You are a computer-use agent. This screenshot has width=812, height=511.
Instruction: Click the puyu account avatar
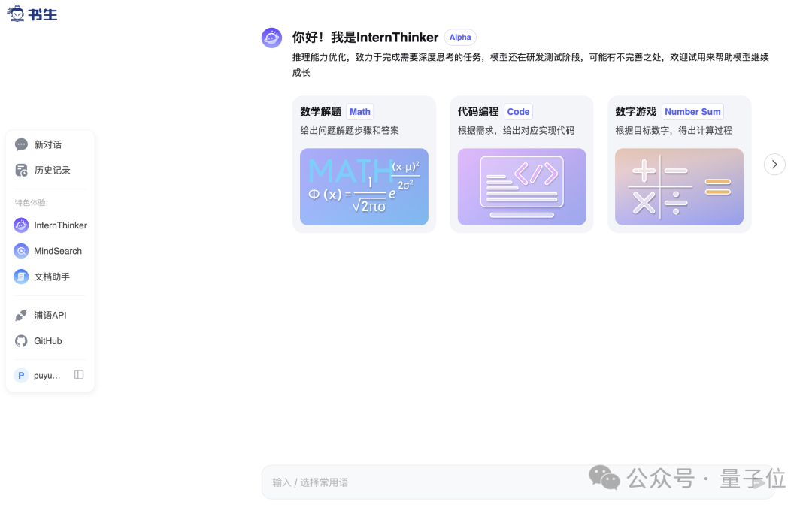coord(21,375)
